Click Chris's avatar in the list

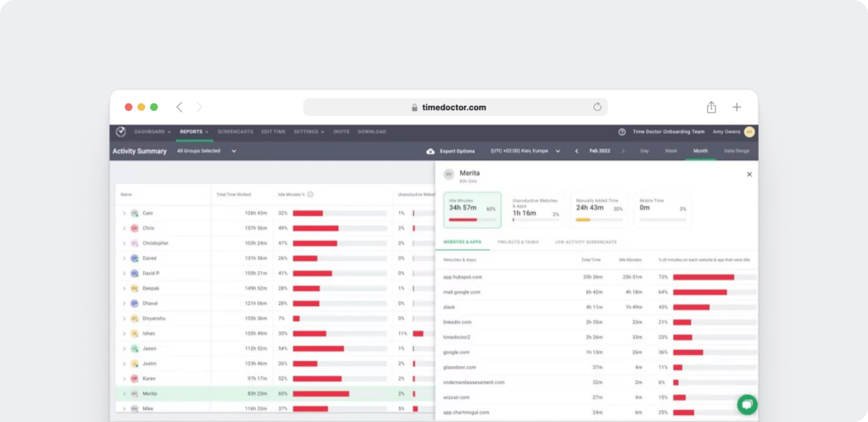pos(135,228)
